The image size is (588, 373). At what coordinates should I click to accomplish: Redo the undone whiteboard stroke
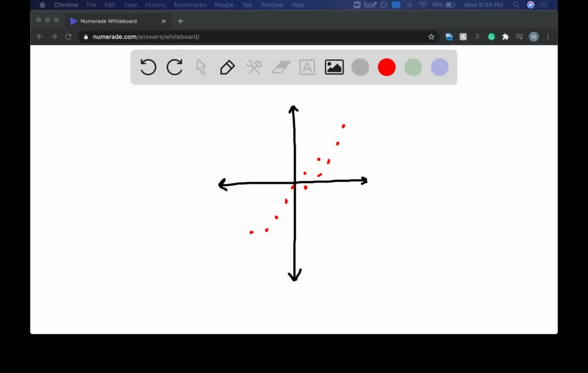tap(175, 68)
